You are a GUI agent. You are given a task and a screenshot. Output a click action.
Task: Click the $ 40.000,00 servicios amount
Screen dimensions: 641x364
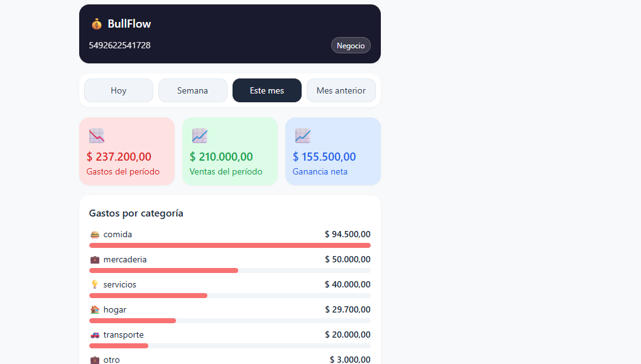[x=348, y=284]
